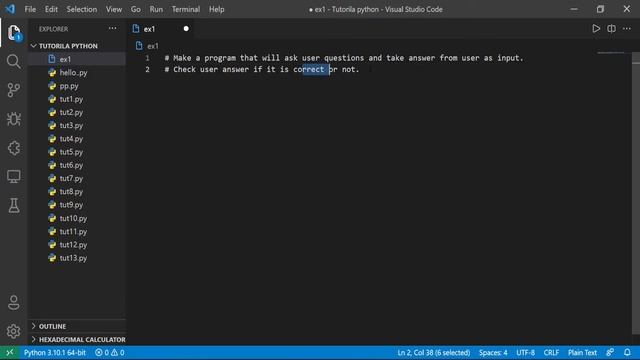Open pp.py in explorer
The height and width of the screenshot is (360, 640).
click(77, 86)
